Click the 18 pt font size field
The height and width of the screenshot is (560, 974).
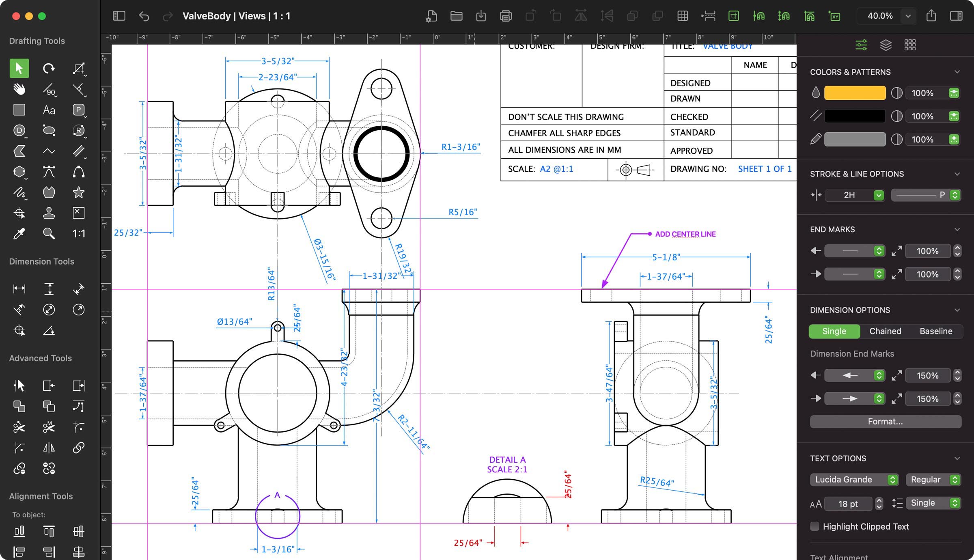[848, 504]
